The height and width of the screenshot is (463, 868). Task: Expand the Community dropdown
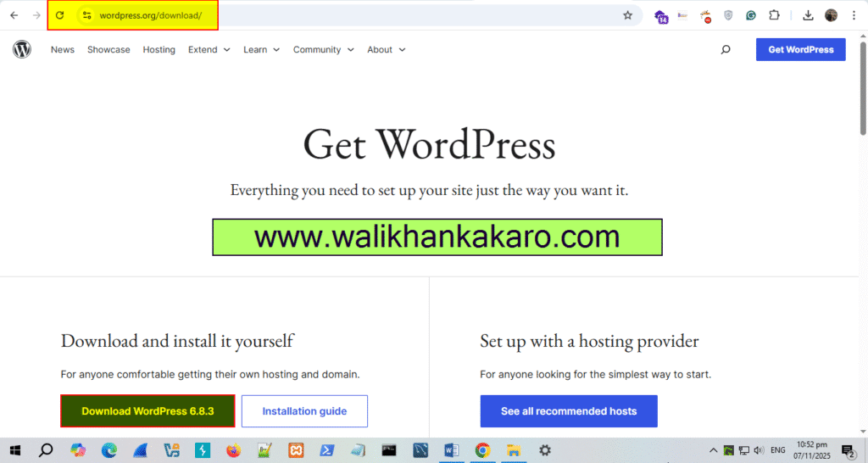coord(323,49)
